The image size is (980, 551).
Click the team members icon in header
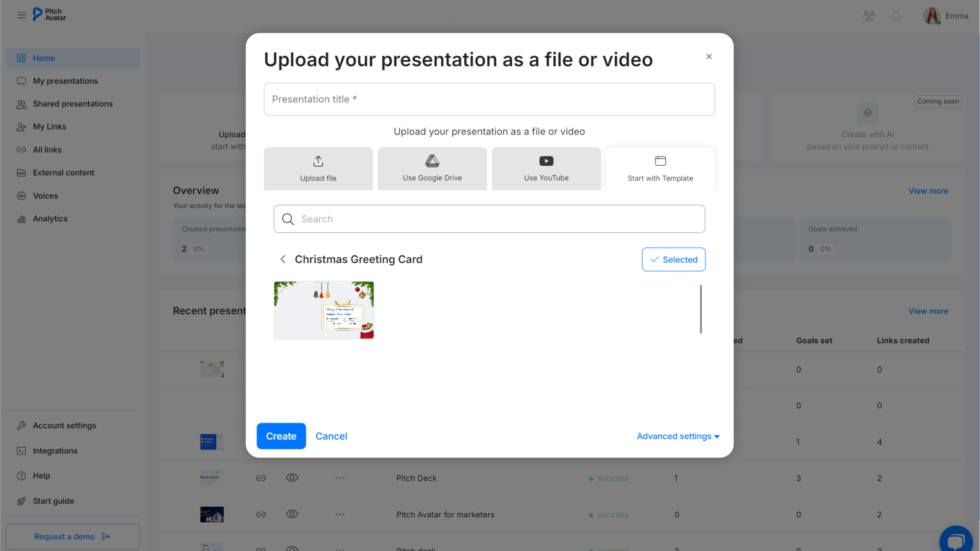869,16
